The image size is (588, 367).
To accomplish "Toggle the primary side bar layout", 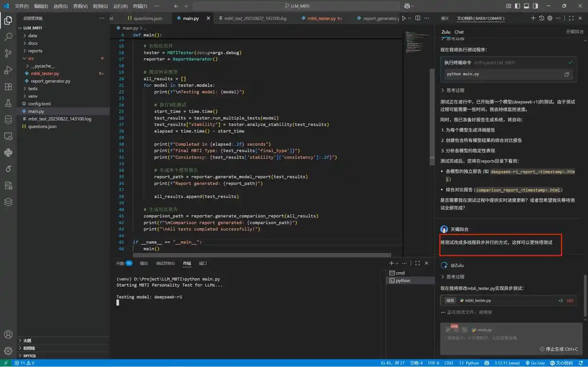I will coord(517,6).
